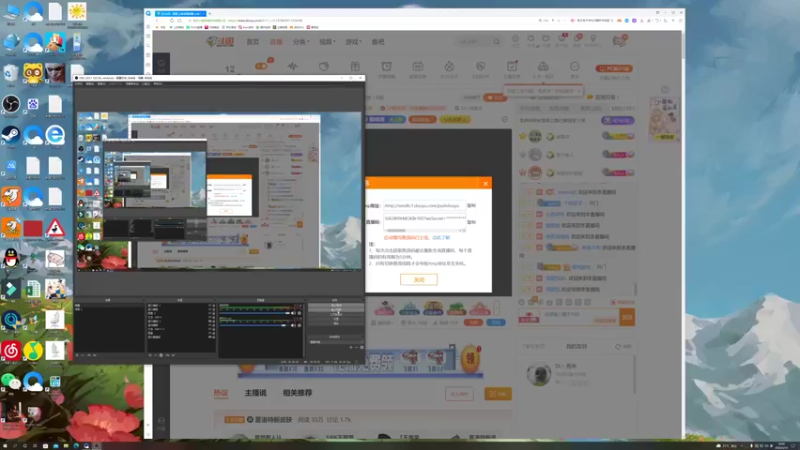The image size is (800, 450).
Task: Switch to the 主播说 tab
Action: click(x=256, y=393)
